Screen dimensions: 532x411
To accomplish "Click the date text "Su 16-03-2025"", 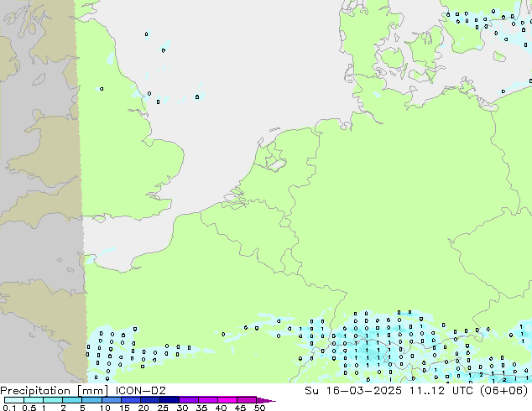I will coord(353,391).
